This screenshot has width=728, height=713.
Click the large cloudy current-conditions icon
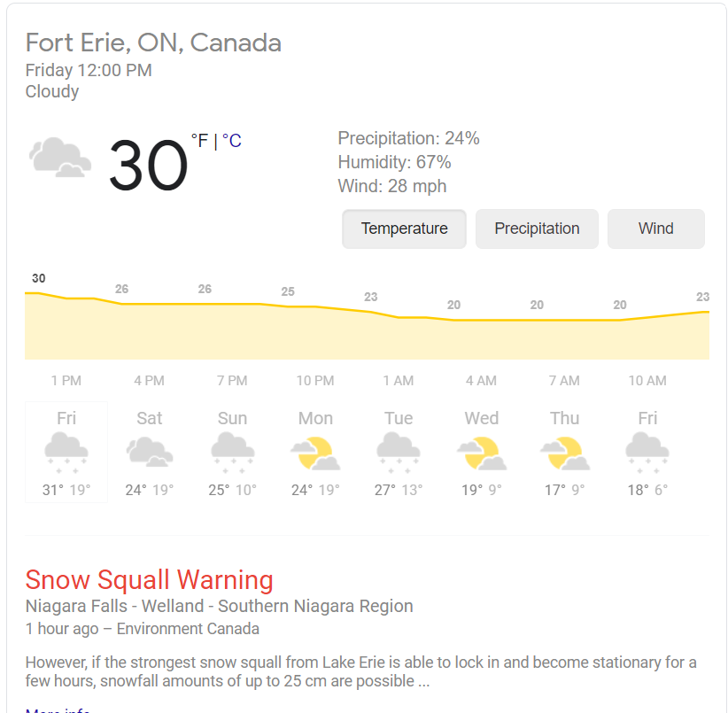tap(60, 158)
